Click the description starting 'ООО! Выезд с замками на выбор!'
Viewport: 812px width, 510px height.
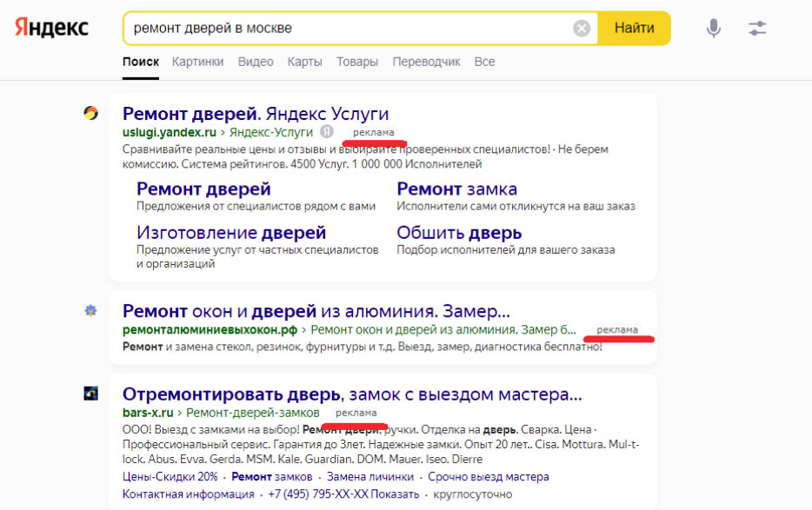[381, 444]
